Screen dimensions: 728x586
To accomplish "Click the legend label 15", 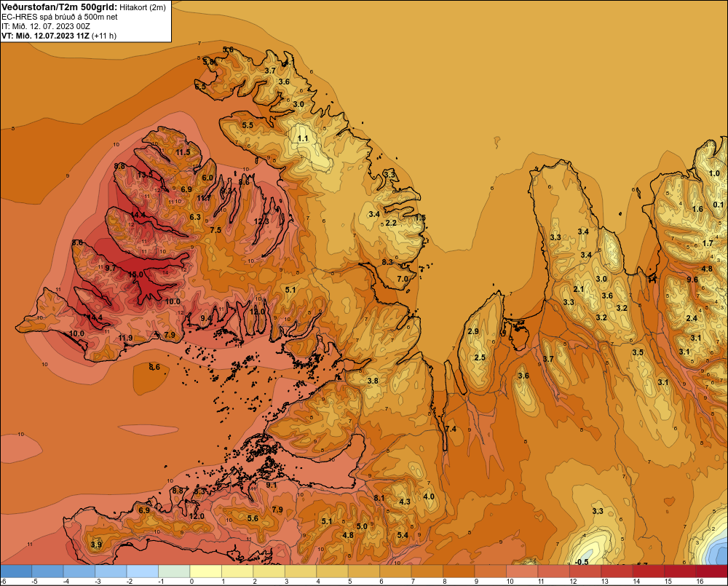I will coord(668,582).
